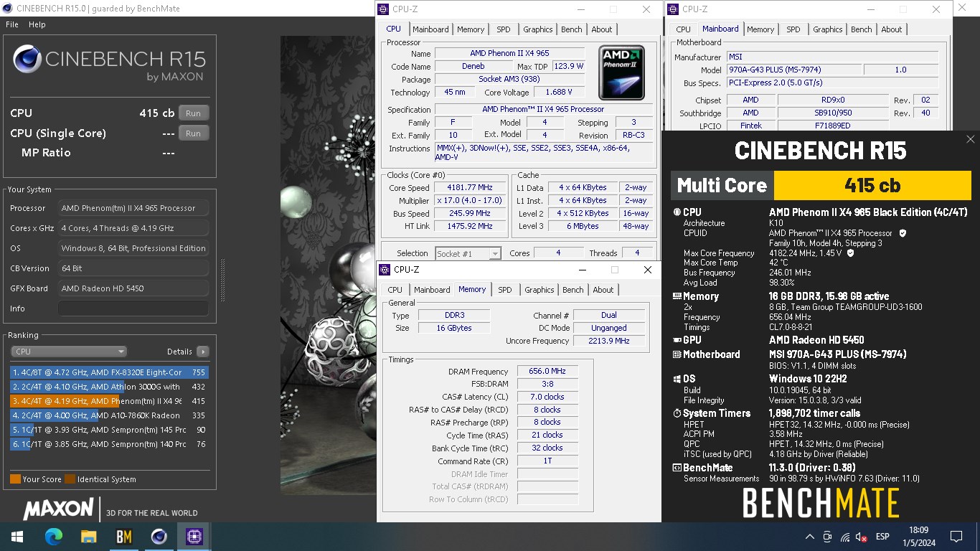Run the CPU multi-core benchmark
Image resolution: width=980 pixels, height=551 pixels.
[194, 113]
